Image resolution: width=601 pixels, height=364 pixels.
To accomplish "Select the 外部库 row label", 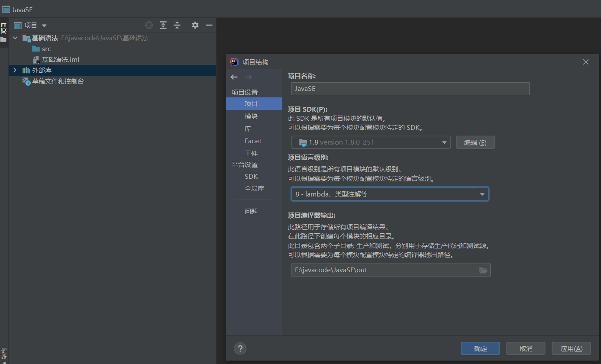I will pos(42,70).
